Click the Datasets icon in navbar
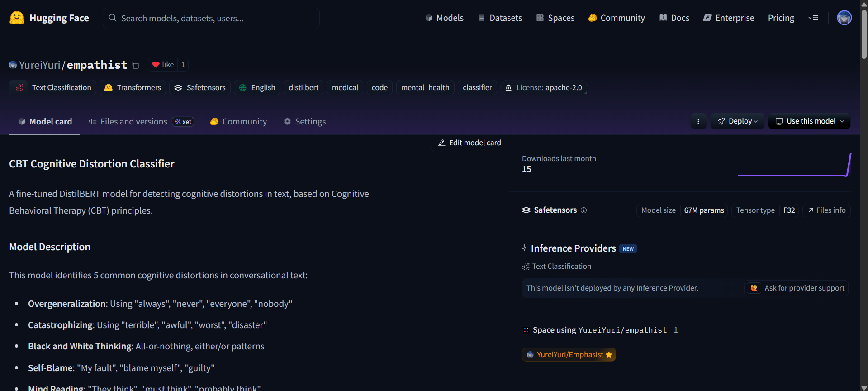868x391 pixels. point(482,18)
